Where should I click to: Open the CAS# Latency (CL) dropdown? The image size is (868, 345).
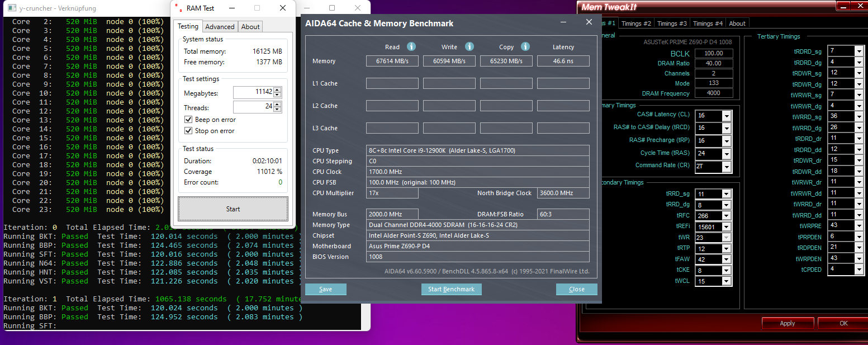point(725,116)
